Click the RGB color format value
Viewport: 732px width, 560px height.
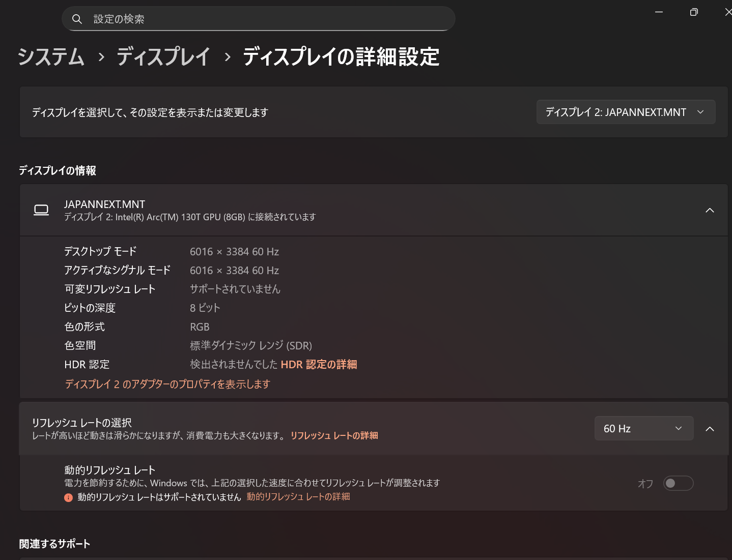(200, 327)
